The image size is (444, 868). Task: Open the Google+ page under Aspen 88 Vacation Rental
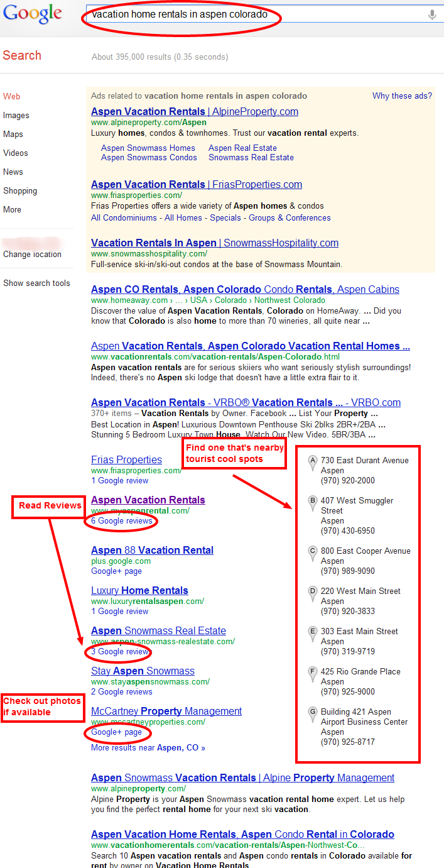(x=116, y=571)
